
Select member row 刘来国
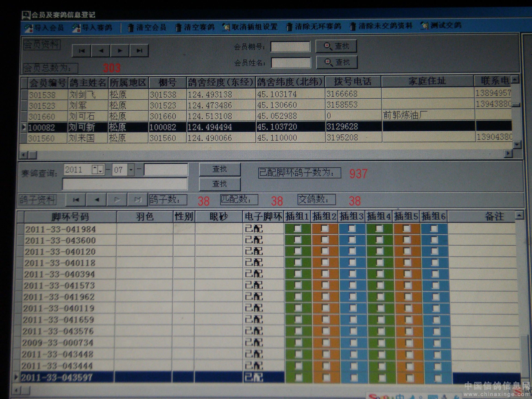[x=81, y=138]
